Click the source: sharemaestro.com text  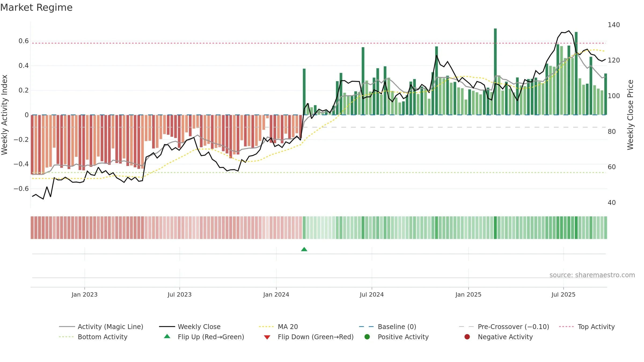tap(592, 275)
